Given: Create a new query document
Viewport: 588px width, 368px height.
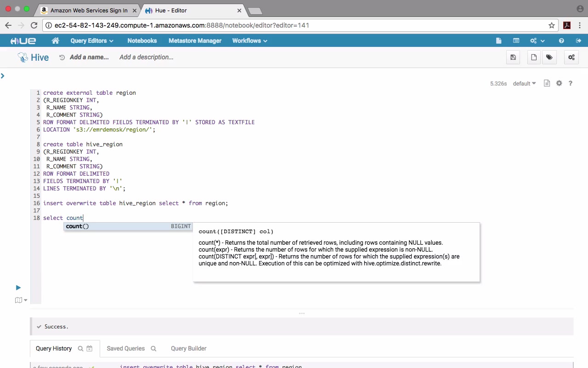Looking at the screenshot, I should [534, 57].
